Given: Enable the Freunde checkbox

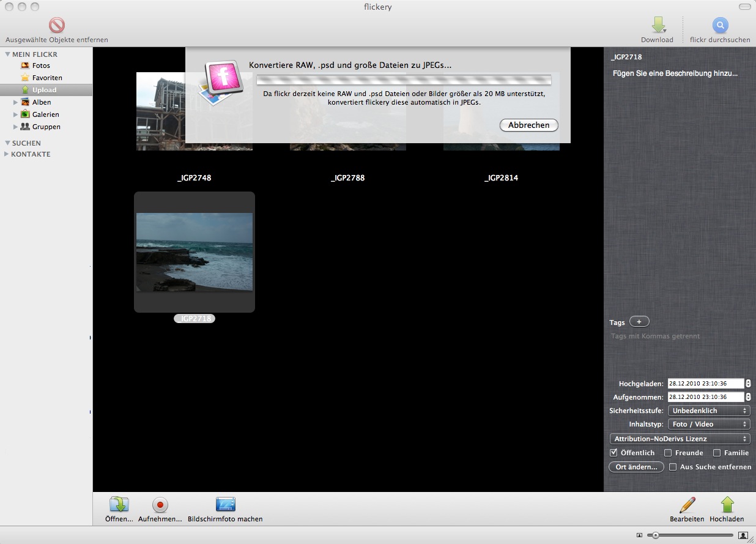Looking at the screenshot, I should point(668,453).
